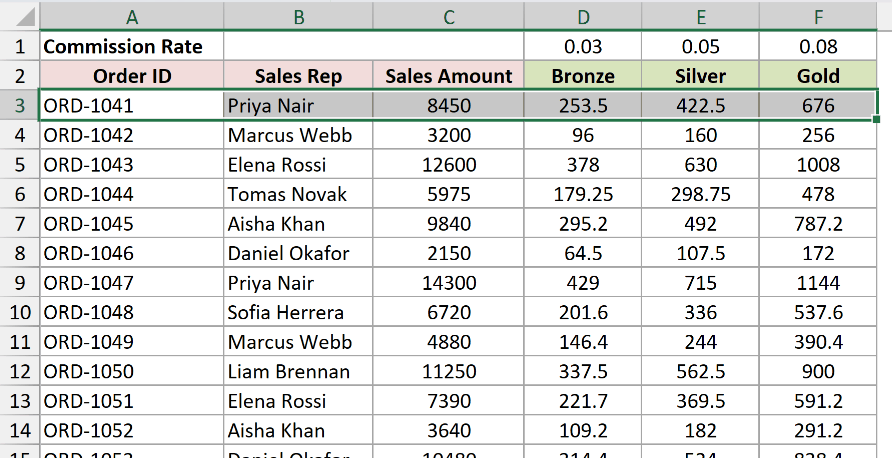Click Gold value 900
The height and width of the screenshot is (458, 892).
point(818,372)
